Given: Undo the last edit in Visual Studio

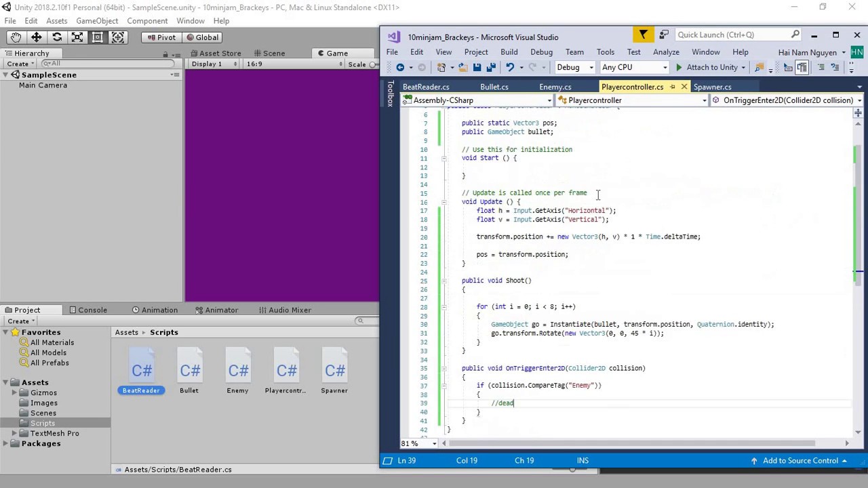Looking at the screenshot, I should click(x=509, y=67).
